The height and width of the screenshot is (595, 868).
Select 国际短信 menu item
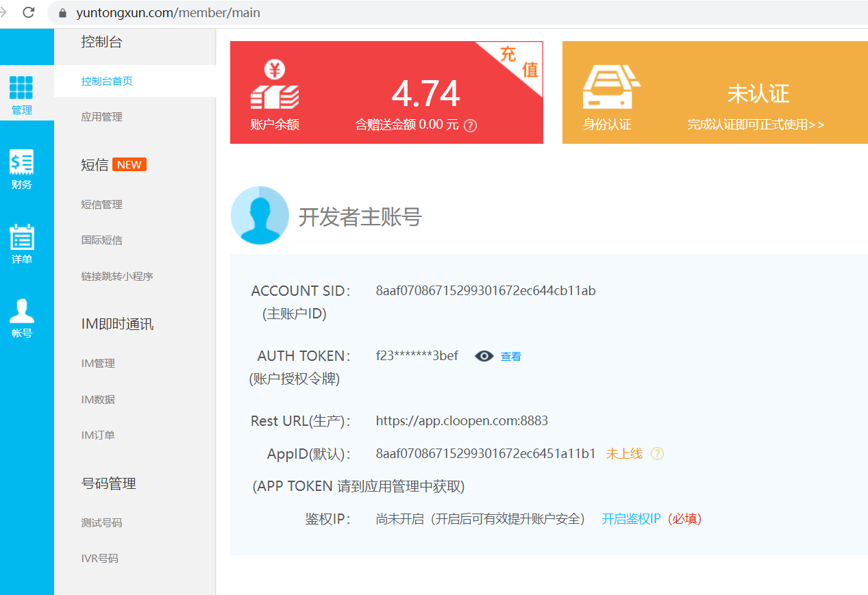102,240
